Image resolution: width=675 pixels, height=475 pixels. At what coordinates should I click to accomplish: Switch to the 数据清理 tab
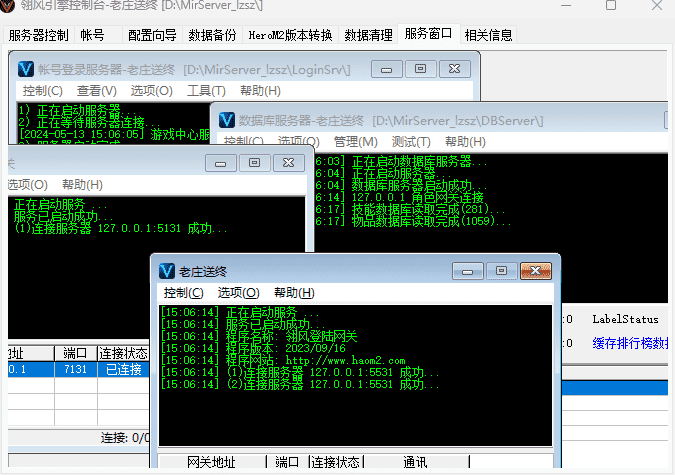[368, 35]
